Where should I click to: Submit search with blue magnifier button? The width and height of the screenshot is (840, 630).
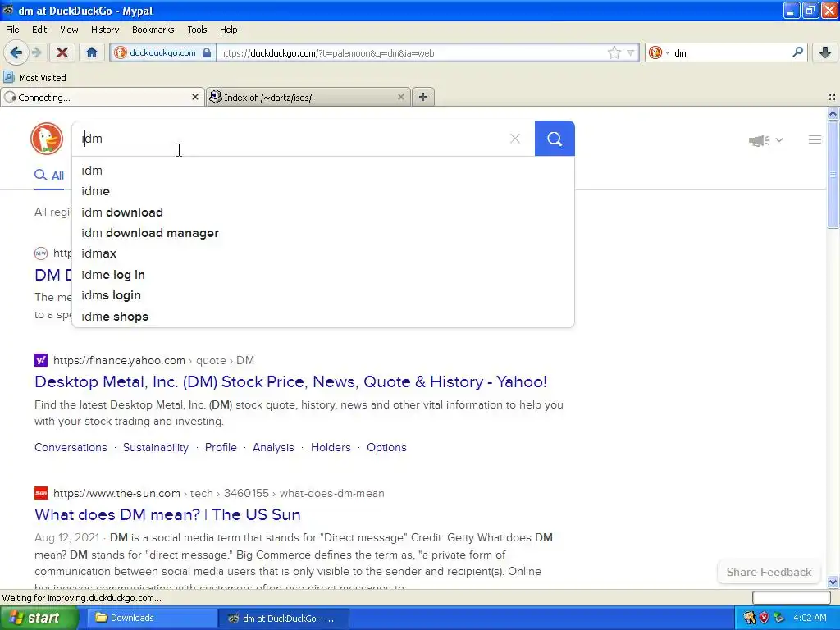555,139
